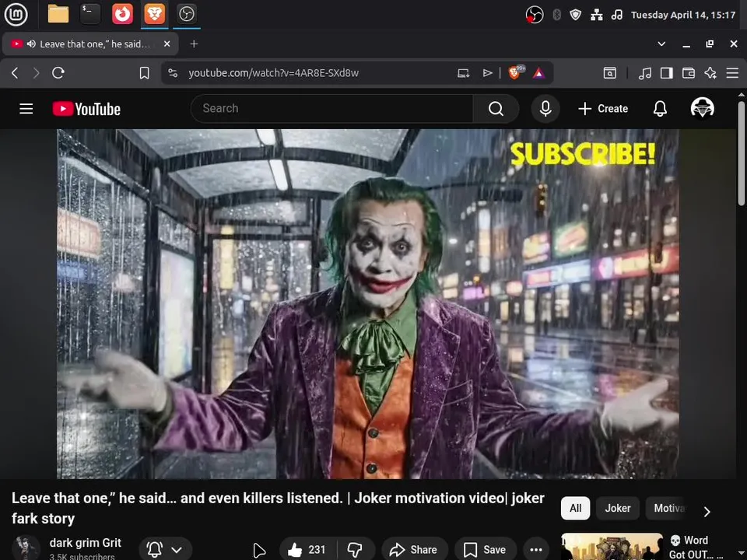Click the install app icon in address bar
This screenshot has width=747, height=560.
(x=464, y=73)
